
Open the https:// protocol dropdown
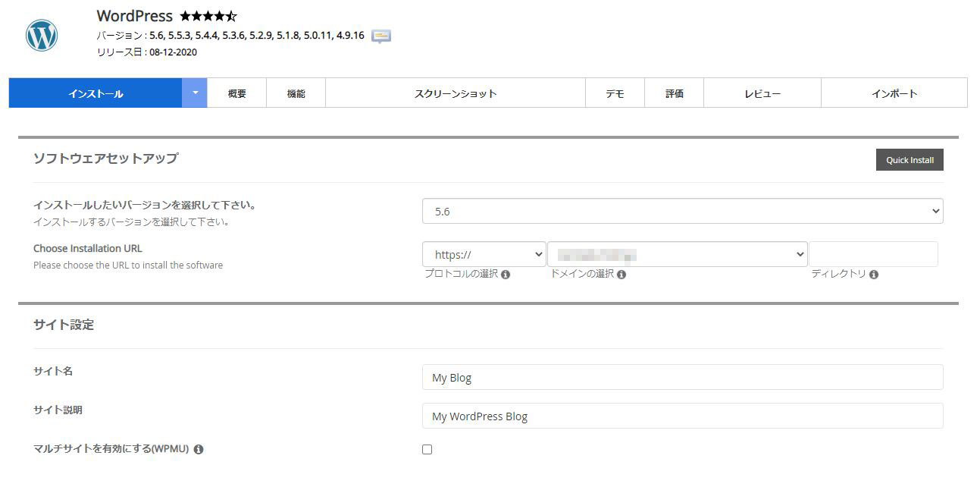pos(484,255)
